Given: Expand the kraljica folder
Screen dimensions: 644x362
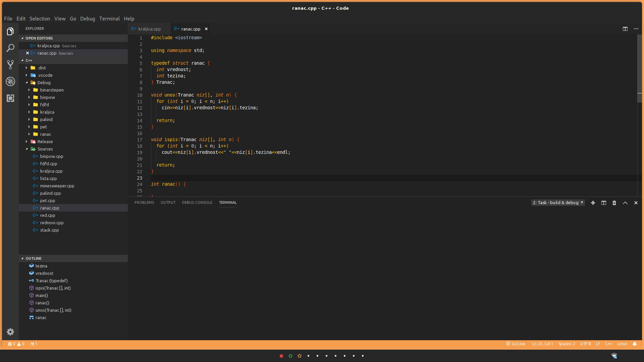Looking at the screenshot, I should 73,112.
